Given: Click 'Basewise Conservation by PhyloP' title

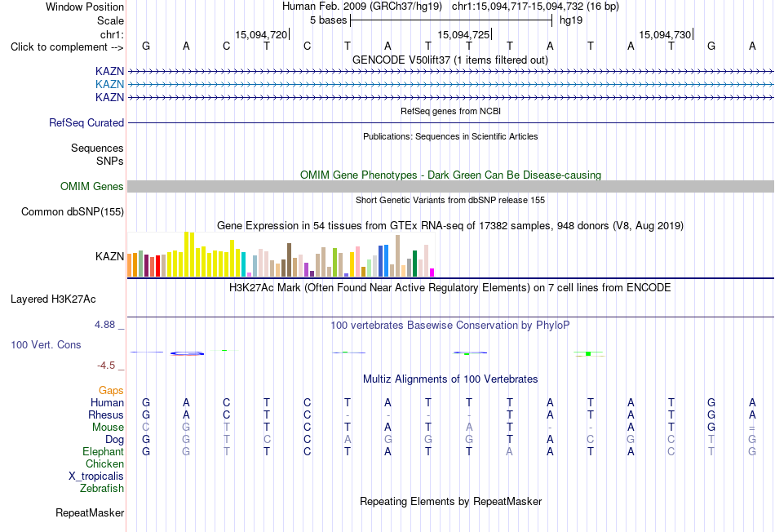Looking at the screenshot, I should click(450, 326).
